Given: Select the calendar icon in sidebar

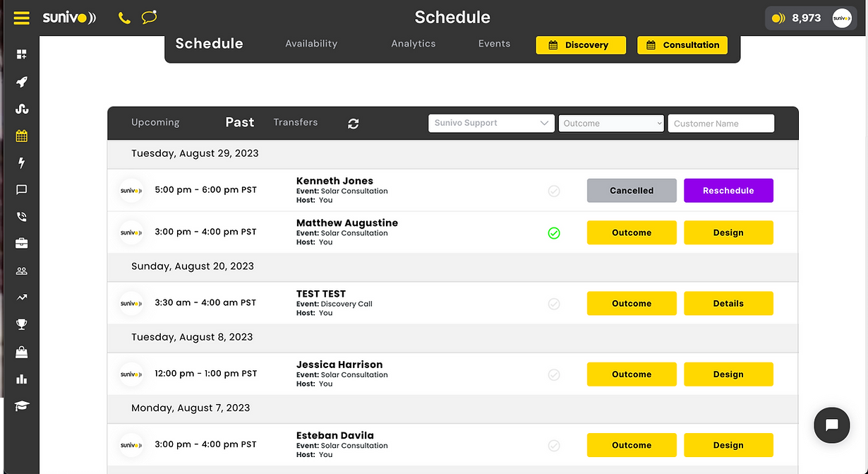Looking at the screenshot, I should [x=22, y=136].
